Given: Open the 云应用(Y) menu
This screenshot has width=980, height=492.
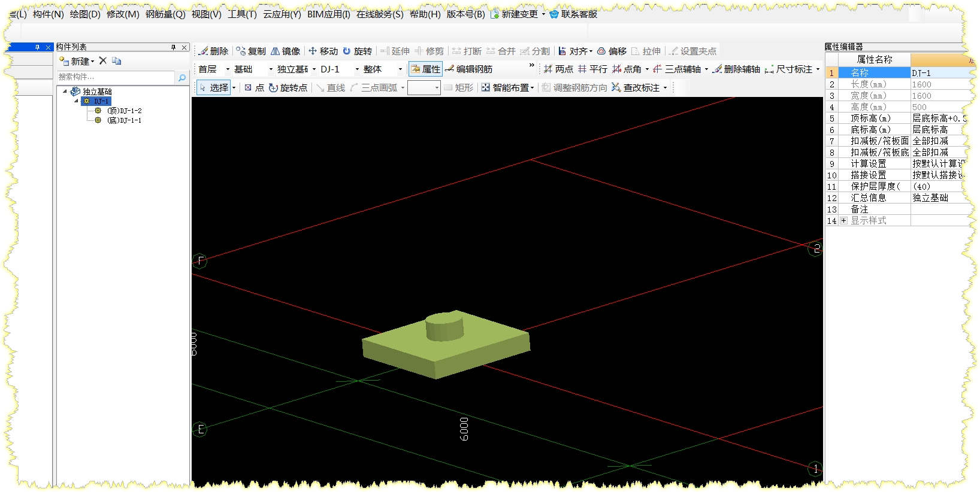Looking at the screenshot, I should coord(282,14).
